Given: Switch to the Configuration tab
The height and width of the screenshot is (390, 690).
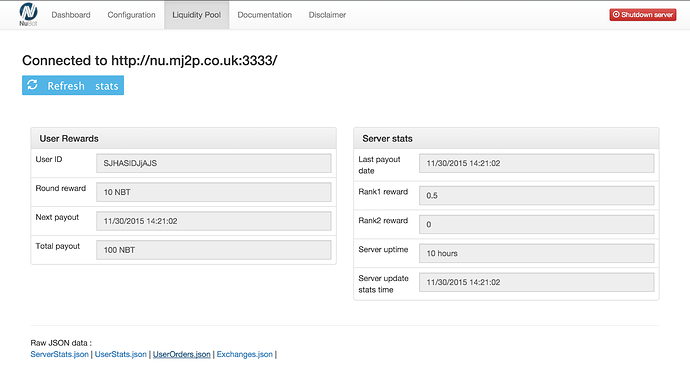Looking at the screenshot, I should pyautogui.click(x=131, y=15).
